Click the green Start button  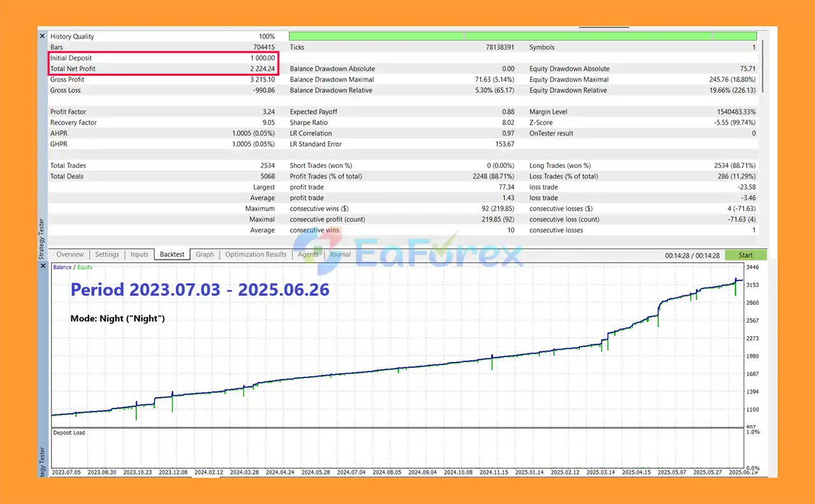746,255
